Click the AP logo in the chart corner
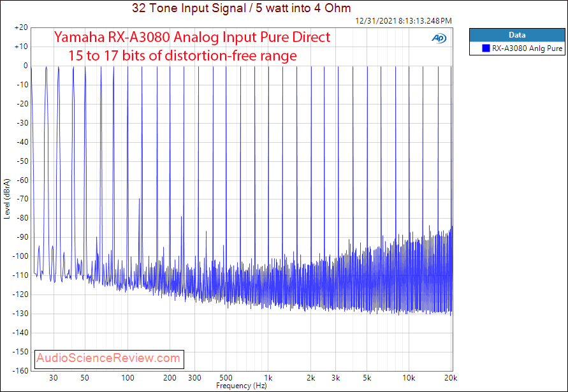Image resolution: width=568 pixels, height=392 pixels. pos(439,38)
